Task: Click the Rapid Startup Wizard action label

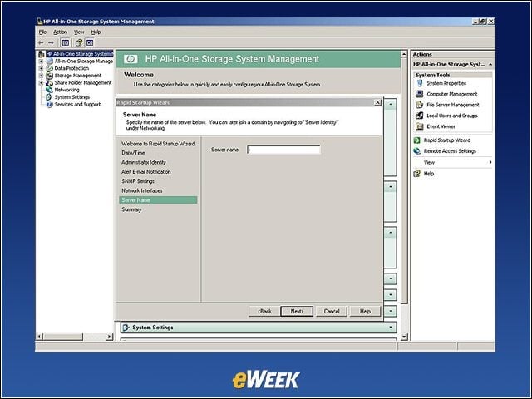Action: coord(447,140)
